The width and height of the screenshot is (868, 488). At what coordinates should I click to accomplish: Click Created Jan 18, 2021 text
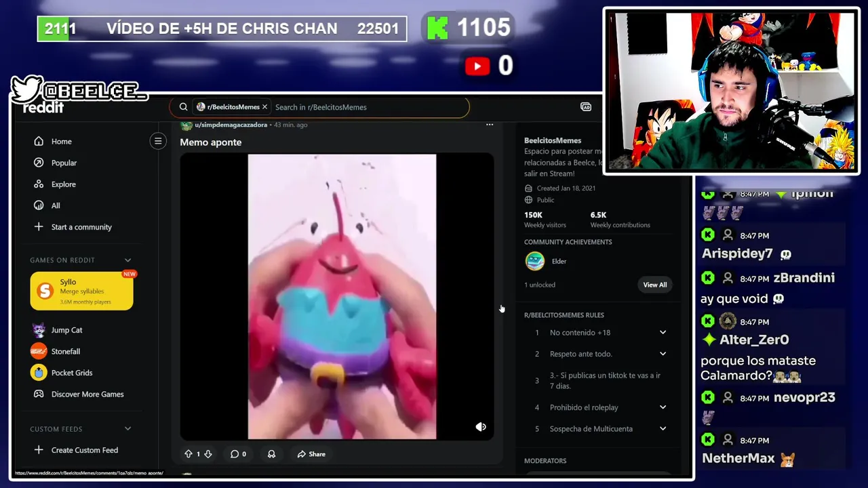coord(566,188)
